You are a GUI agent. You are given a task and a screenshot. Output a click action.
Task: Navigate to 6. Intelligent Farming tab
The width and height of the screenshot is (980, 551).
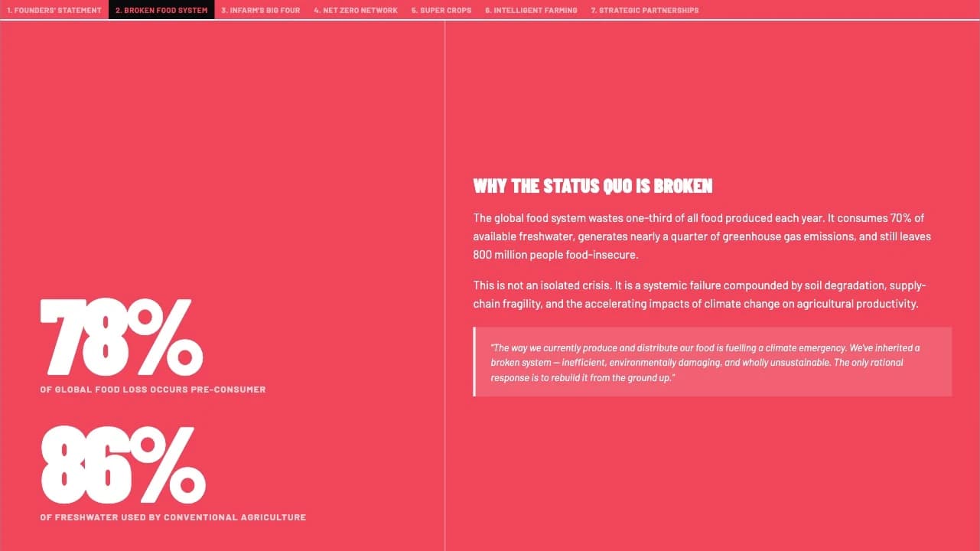[531, 10]
